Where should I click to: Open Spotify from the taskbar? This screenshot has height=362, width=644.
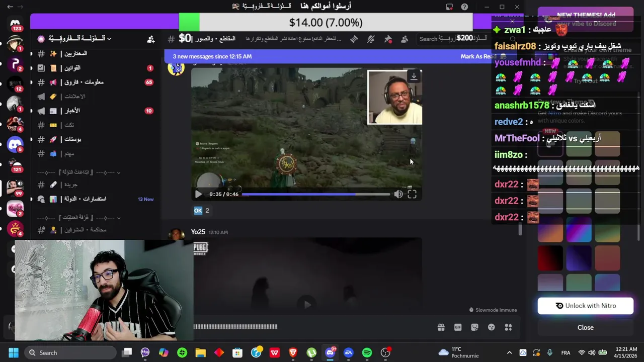pos(367,352)
